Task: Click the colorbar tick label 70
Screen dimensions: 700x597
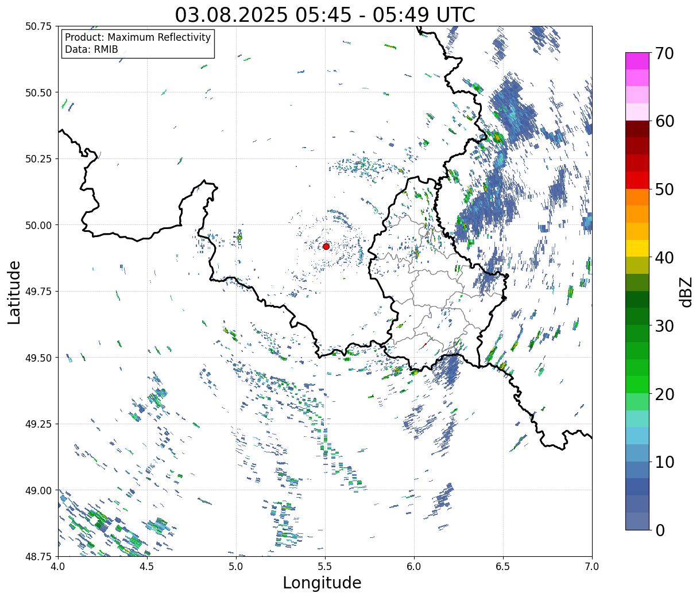Action: click(x=664, y=53)
